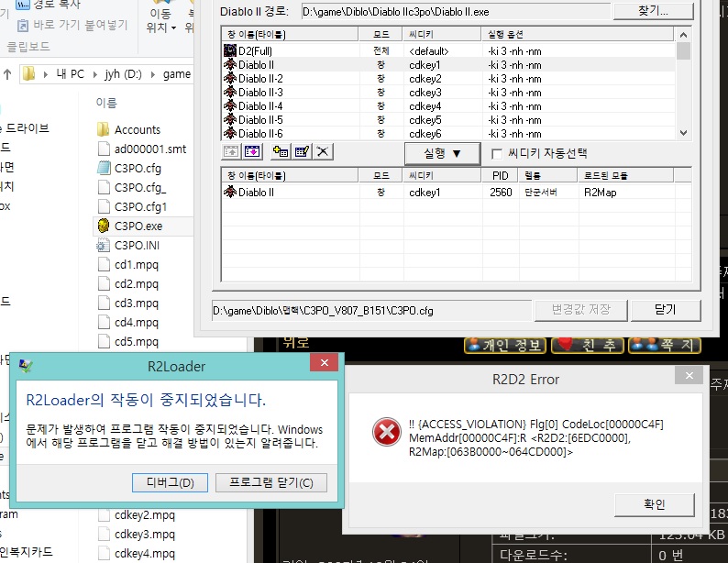Click scroll up arrow in launcher list

[683, 35]
